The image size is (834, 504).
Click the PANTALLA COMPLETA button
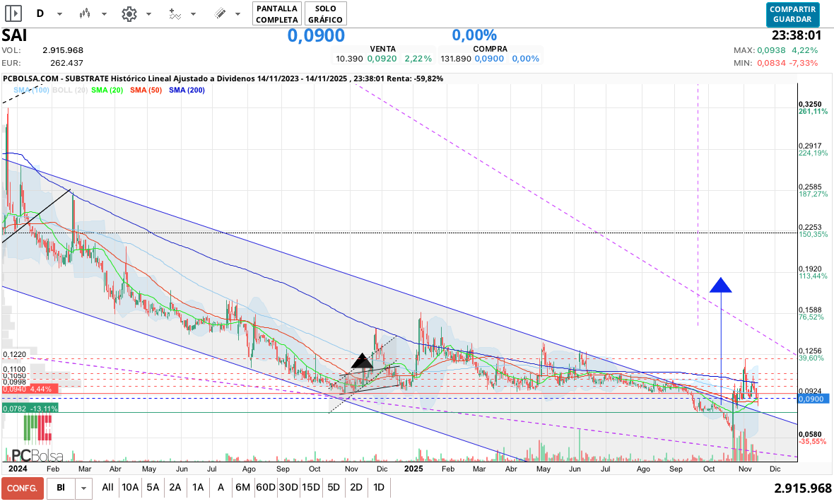pyautogui.click(x=276, y=13)
